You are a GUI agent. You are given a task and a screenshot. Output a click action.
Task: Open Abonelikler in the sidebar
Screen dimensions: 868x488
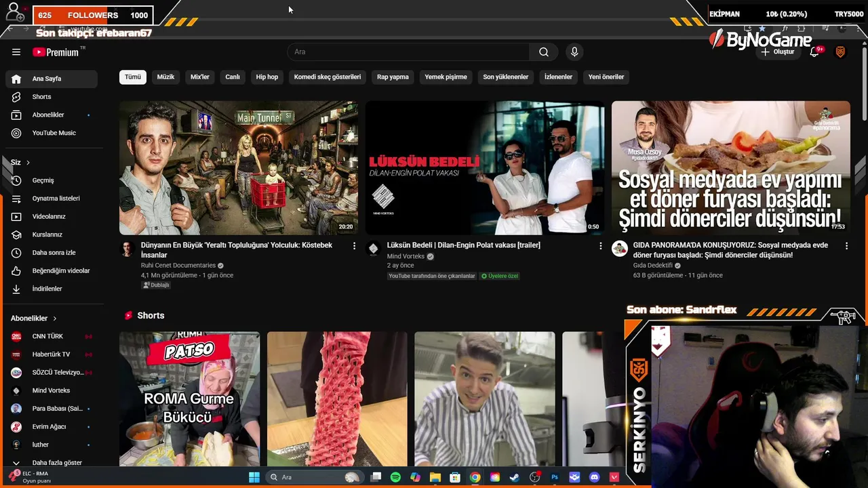point(52,115)
